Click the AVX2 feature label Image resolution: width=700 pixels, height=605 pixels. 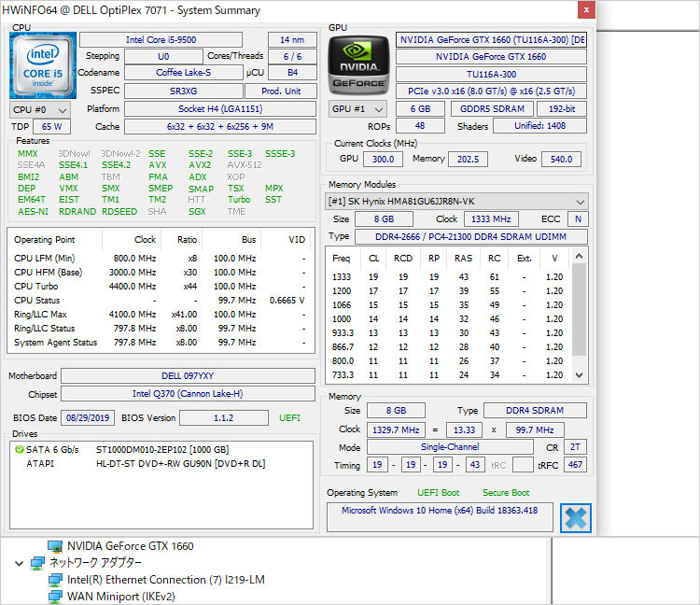200,165
